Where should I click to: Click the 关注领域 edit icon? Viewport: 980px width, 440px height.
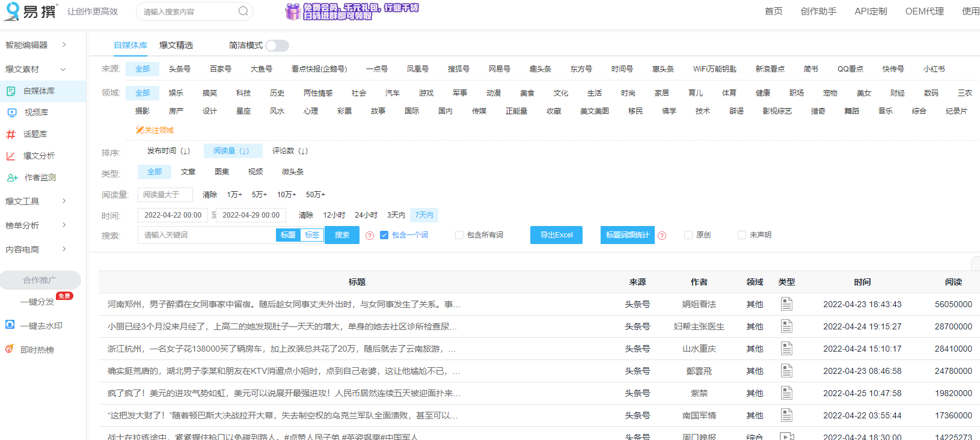(x=139, y=130)
